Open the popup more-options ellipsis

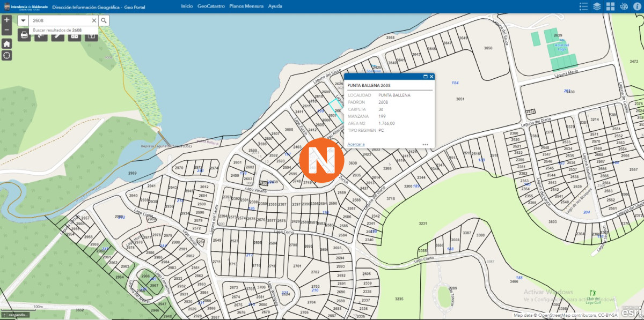[425, 144]
